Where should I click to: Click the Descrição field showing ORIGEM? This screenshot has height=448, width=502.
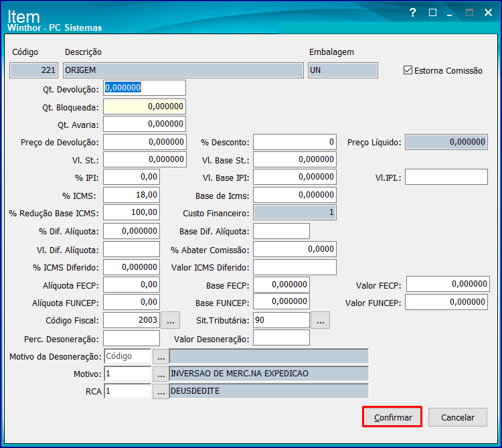coord(183,70)
